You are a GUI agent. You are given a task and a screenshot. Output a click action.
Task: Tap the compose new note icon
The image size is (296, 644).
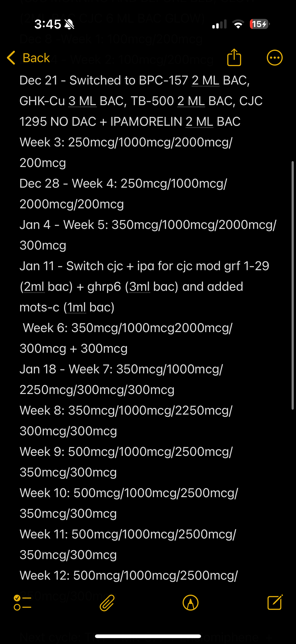click(x=275, y=602)
